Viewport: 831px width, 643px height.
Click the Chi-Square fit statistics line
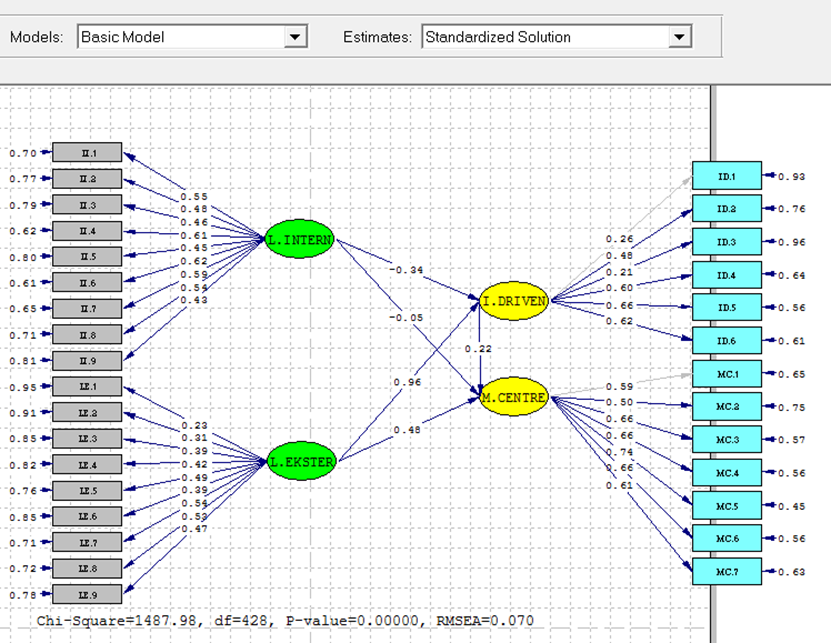click(x=285, y=620)
